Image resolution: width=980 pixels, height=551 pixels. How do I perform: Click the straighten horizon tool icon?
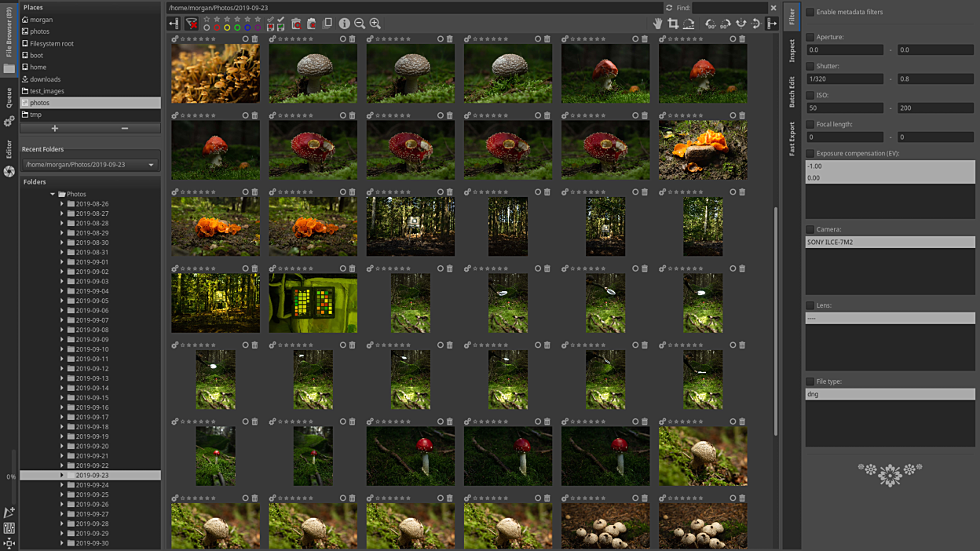tap(689, 24)
